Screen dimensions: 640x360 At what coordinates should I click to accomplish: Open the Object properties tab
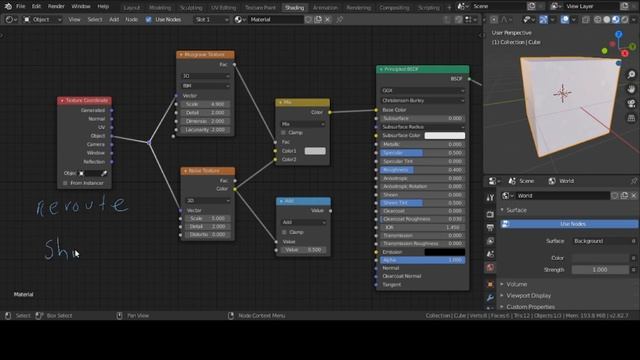[490, 284]
